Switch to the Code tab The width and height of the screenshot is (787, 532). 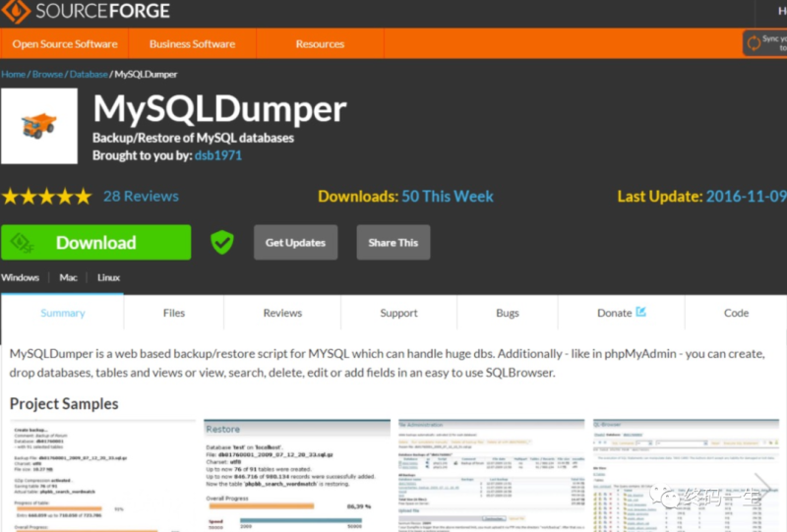(736, 313)
